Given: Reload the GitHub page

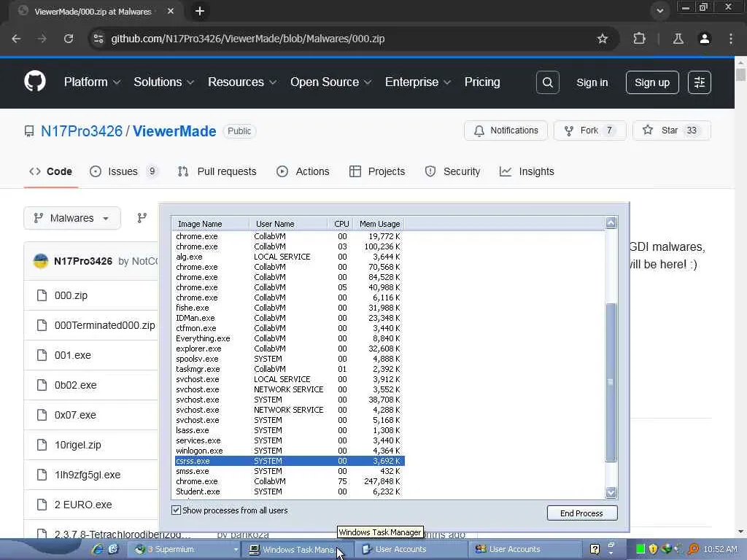Looking at the screenshot, I should click(69, 39).
